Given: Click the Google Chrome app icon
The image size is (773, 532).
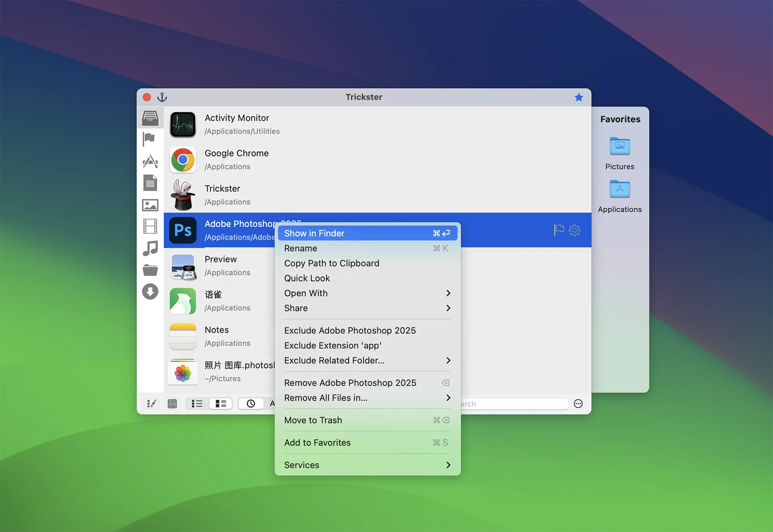Looking at the screenshot, I should [183, 160].
